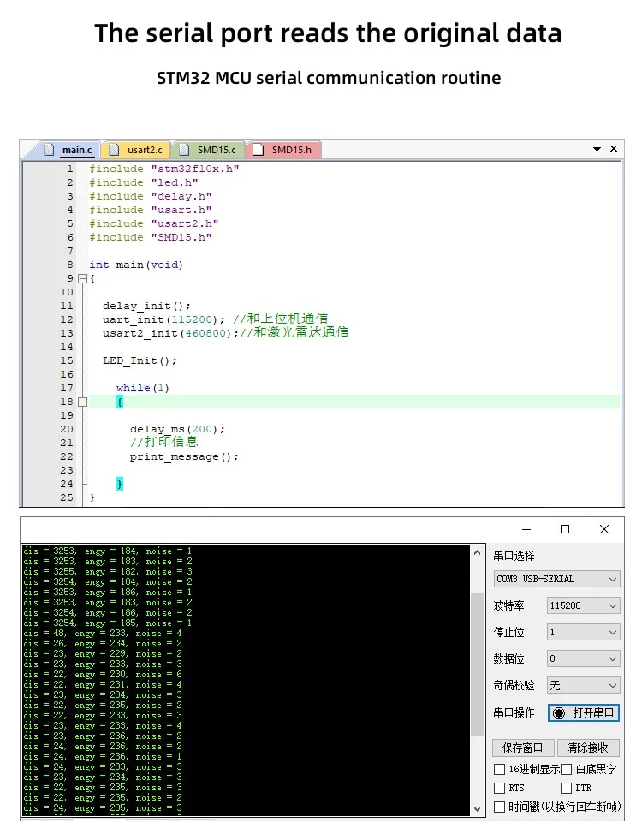This screenshot has height=840, width=642.
Task: Click the #include "stm32f10x.h" line
Action: coord(163,169)
